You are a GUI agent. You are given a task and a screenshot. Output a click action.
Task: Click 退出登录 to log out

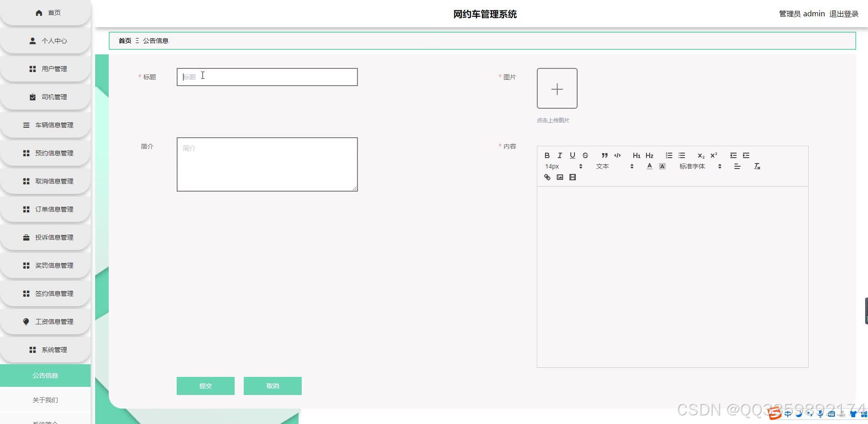click(844, 14)
